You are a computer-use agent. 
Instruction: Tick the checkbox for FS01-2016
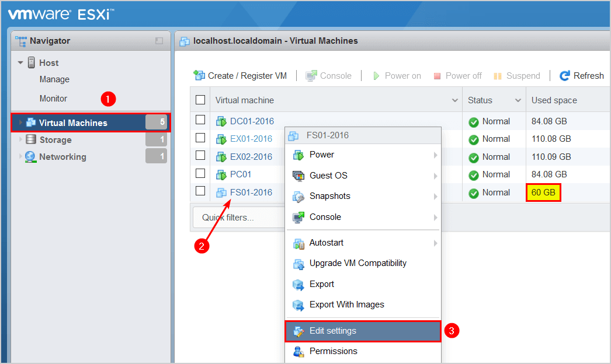[200, 190]
